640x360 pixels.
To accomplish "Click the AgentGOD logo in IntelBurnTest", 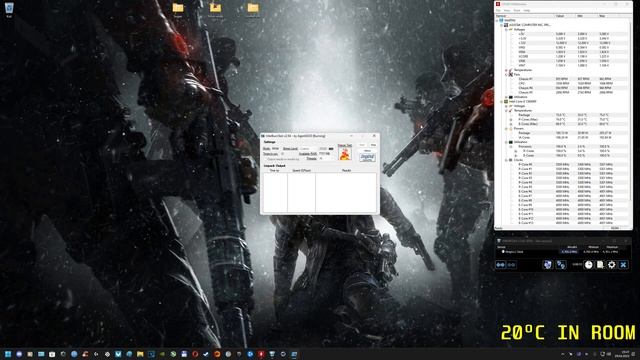I will (367, 157).
